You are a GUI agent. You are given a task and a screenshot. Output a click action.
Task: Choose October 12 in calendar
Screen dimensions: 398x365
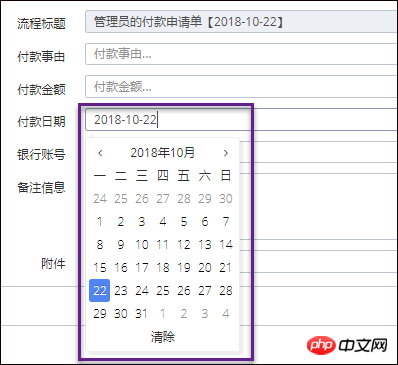[184, 245]
